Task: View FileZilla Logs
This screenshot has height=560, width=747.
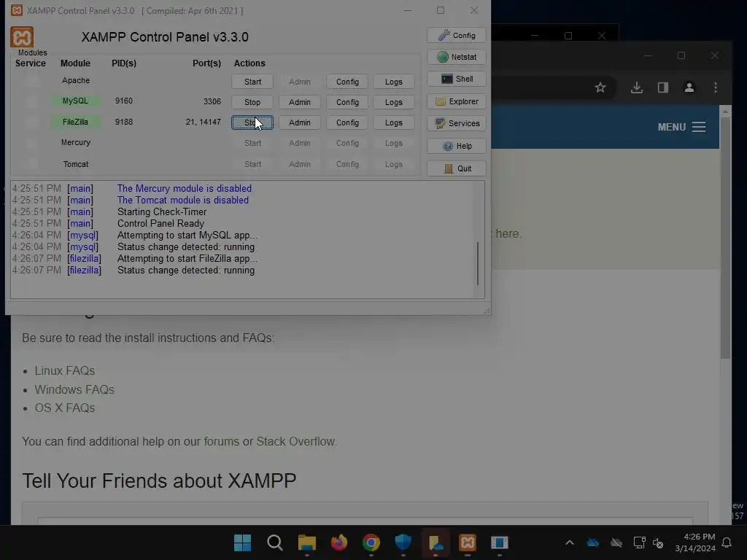Action: click(393, 122)
